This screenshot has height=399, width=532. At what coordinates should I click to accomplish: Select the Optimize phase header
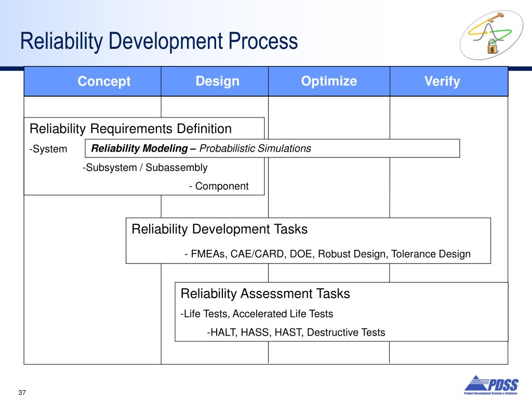click(x=329, y=82)
